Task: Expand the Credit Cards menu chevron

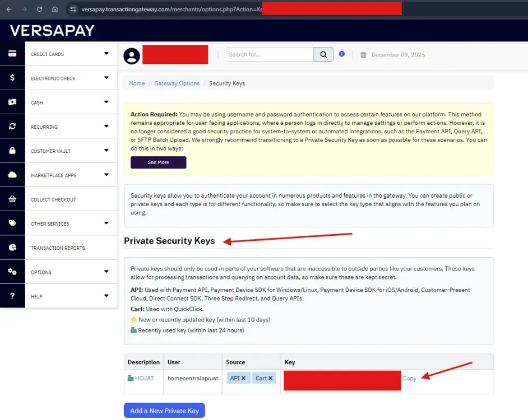Action: [106, 54]
